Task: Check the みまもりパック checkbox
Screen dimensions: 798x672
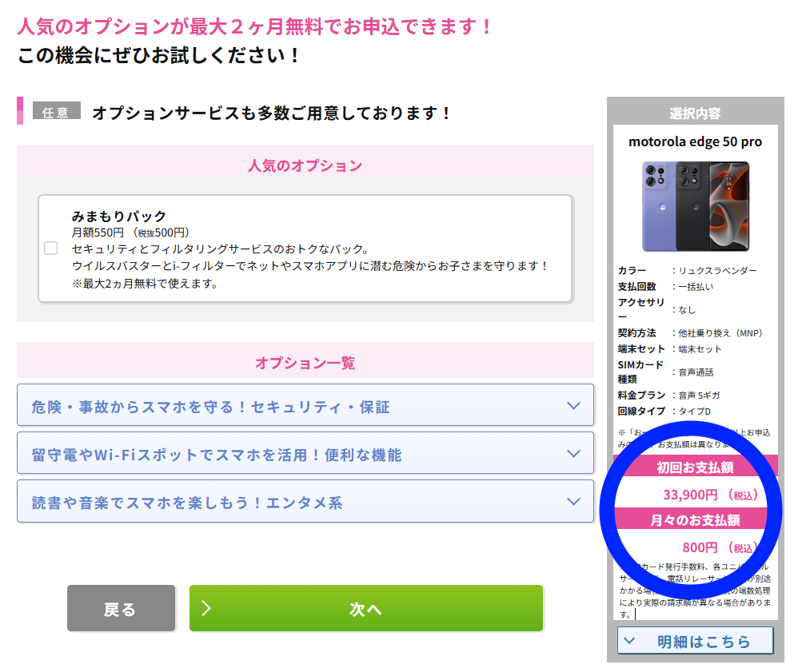Action: (51, 248)
